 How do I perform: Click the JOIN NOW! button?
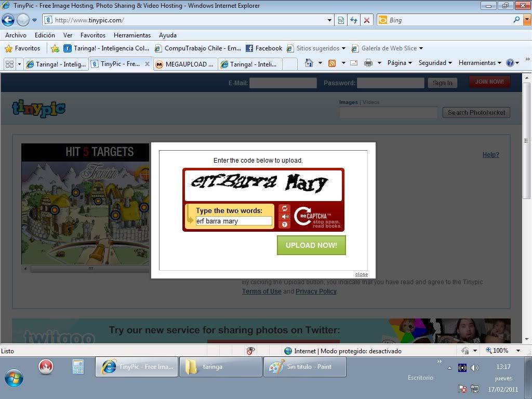pyautogui.click(x=489, y=82)
